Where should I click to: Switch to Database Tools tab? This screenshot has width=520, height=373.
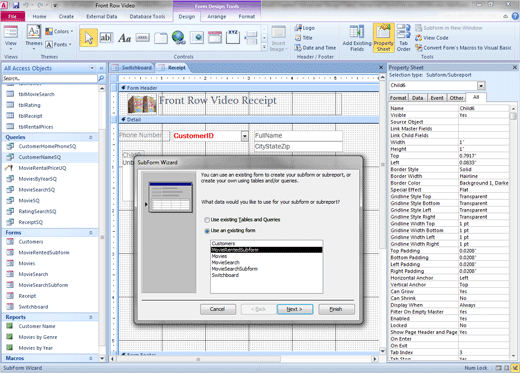(x=147, y=16)
